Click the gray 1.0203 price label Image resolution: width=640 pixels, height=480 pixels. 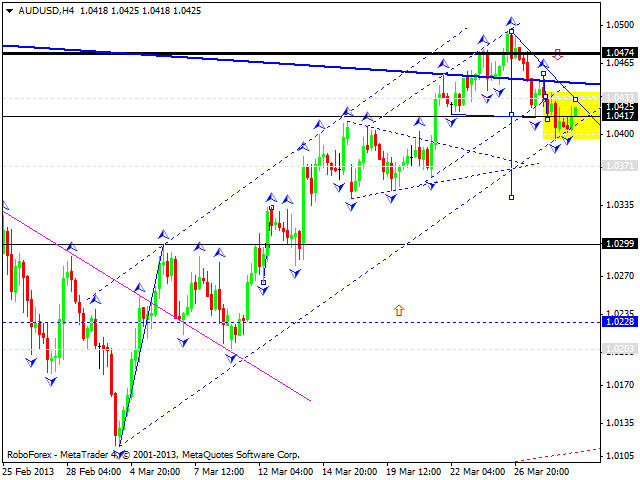621,348
